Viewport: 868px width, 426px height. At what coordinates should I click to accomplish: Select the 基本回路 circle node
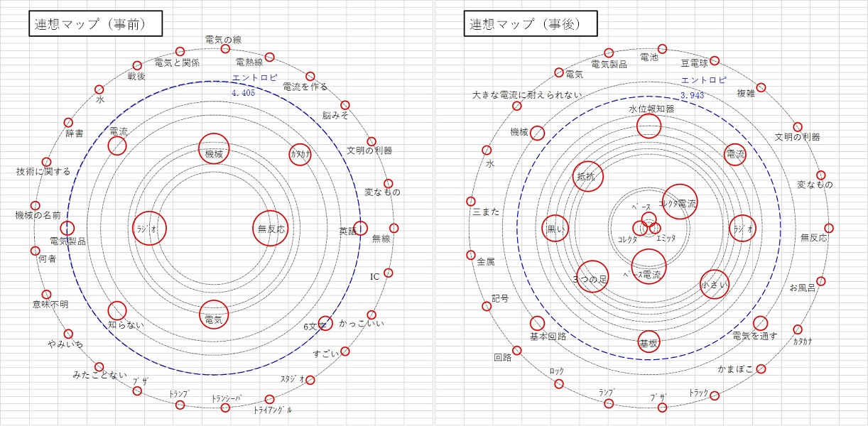[538, 324]
